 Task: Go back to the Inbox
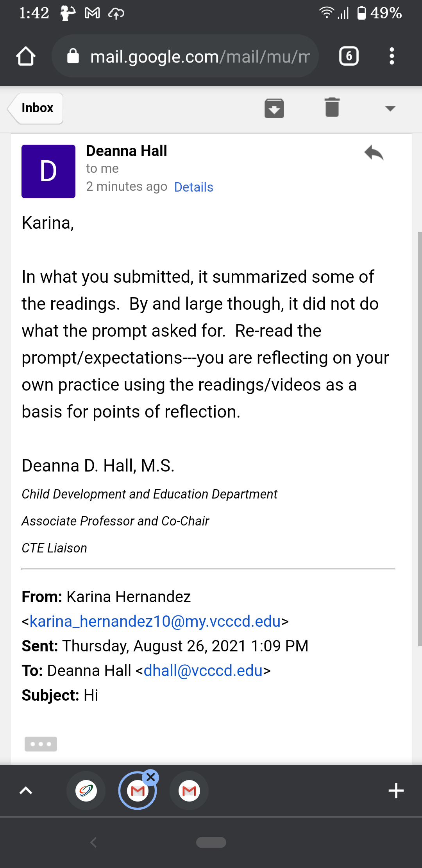[35, 108]
